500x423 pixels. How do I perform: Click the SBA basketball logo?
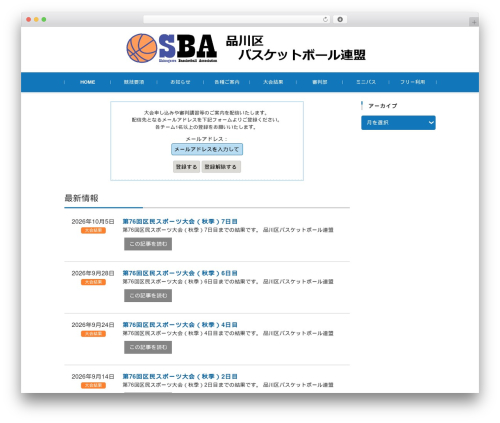172,48
